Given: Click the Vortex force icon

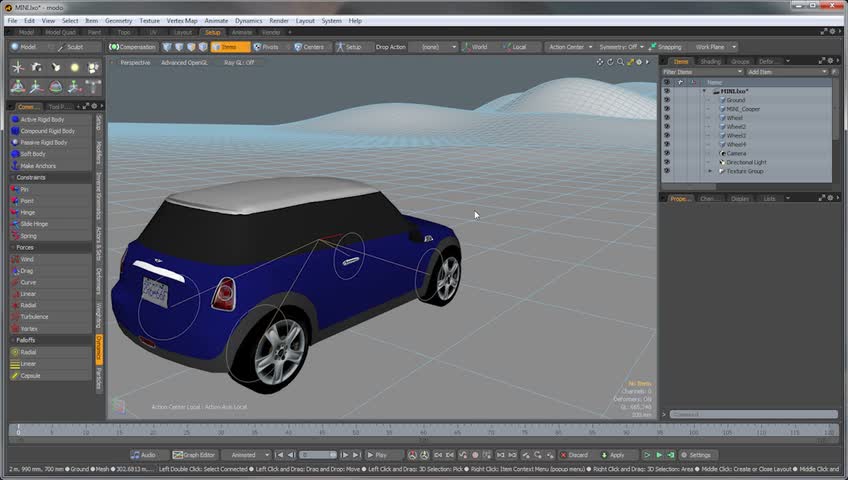Looking at the screenshot, I should [15, 328].
